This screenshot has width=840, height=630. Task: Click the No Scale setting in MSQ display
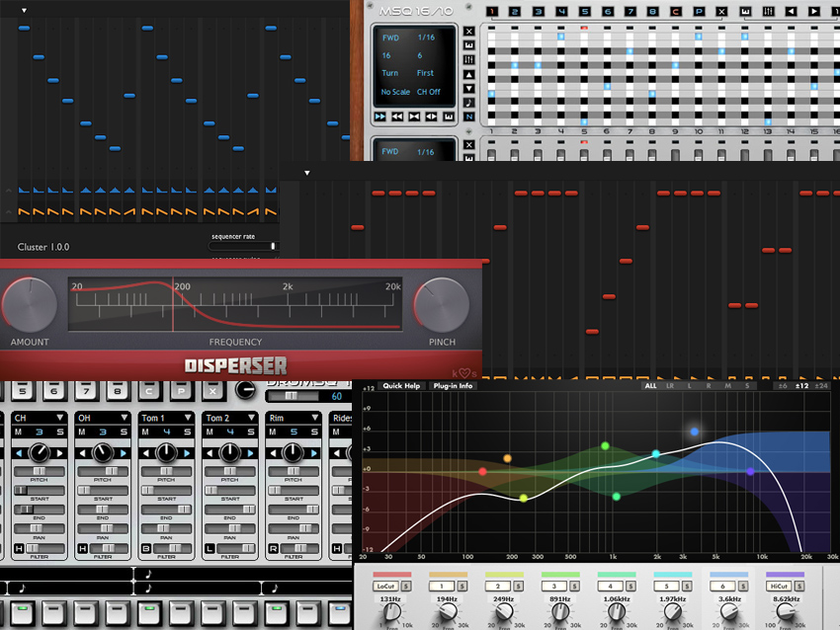coord(395,92)
